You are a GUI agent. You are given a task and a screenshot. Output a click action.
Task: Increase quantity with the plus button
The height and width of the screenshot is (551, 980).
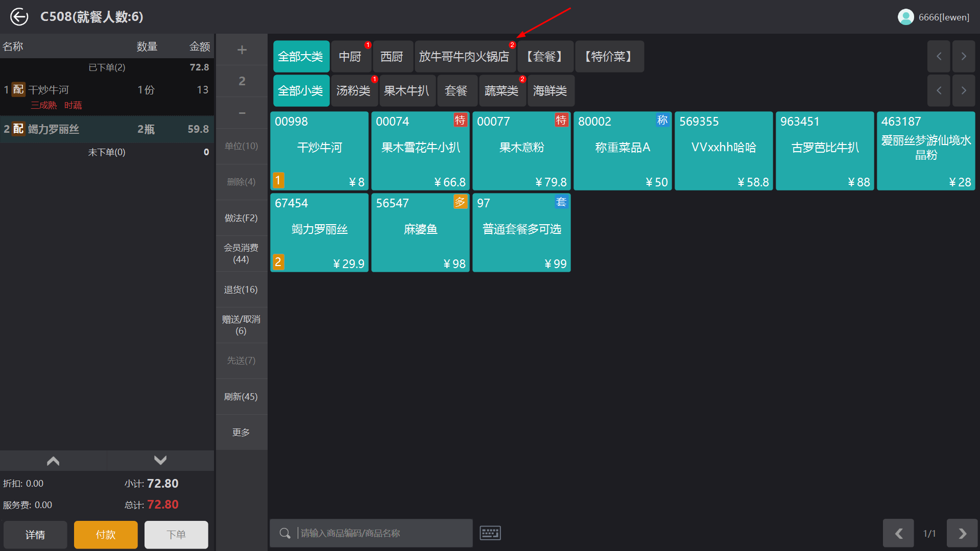[242, 50]
